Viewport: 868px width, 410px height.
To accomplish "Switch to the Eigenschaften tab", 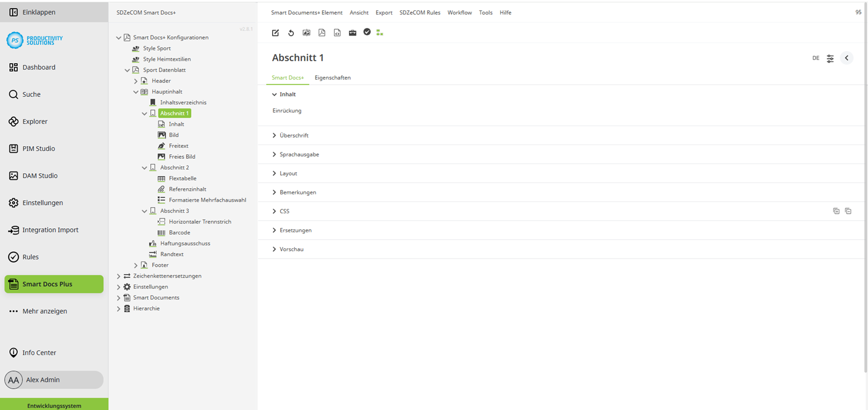I will (333, 77).
